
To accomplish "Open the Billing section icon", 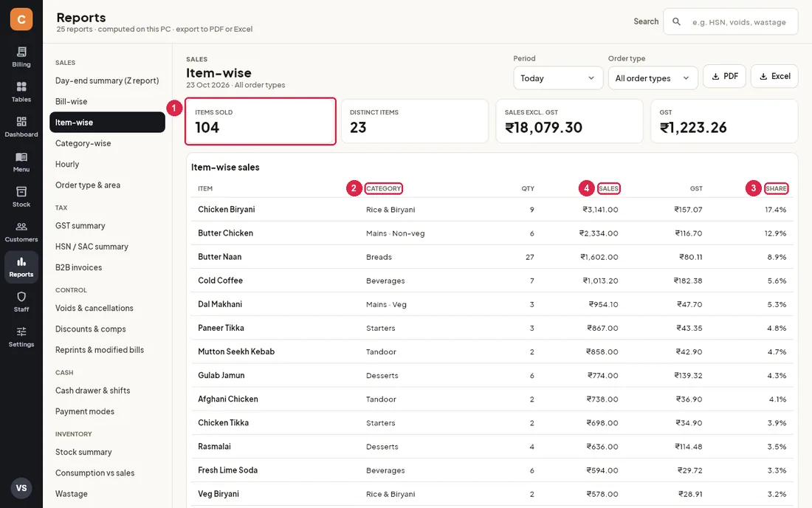I will [x=21, y=57].
